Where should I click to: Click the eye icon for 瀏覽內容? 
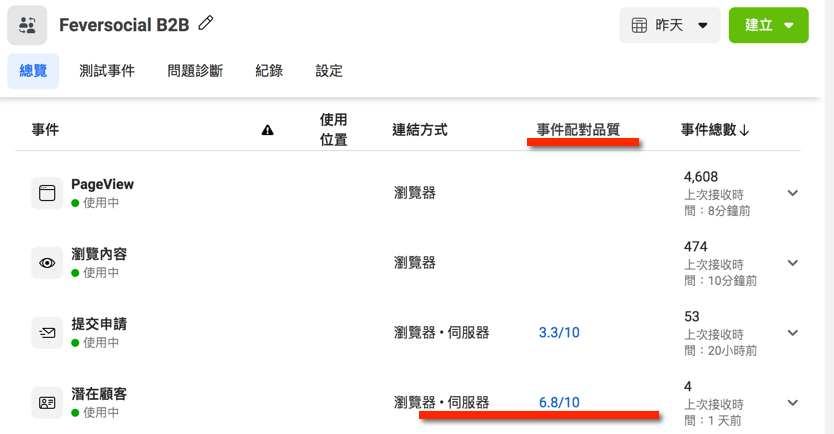point(47,263)
